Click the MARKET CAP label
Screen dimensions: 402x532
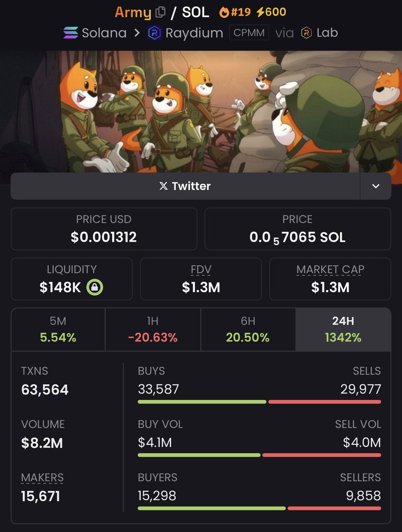pos(330,269)
